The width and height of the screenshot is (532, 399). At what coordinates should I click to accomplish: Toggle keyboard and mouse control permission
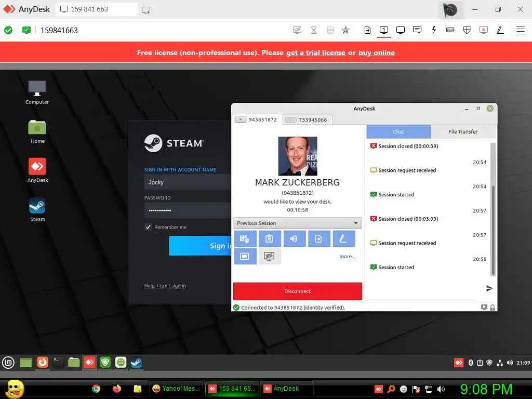tap(245, 238)
